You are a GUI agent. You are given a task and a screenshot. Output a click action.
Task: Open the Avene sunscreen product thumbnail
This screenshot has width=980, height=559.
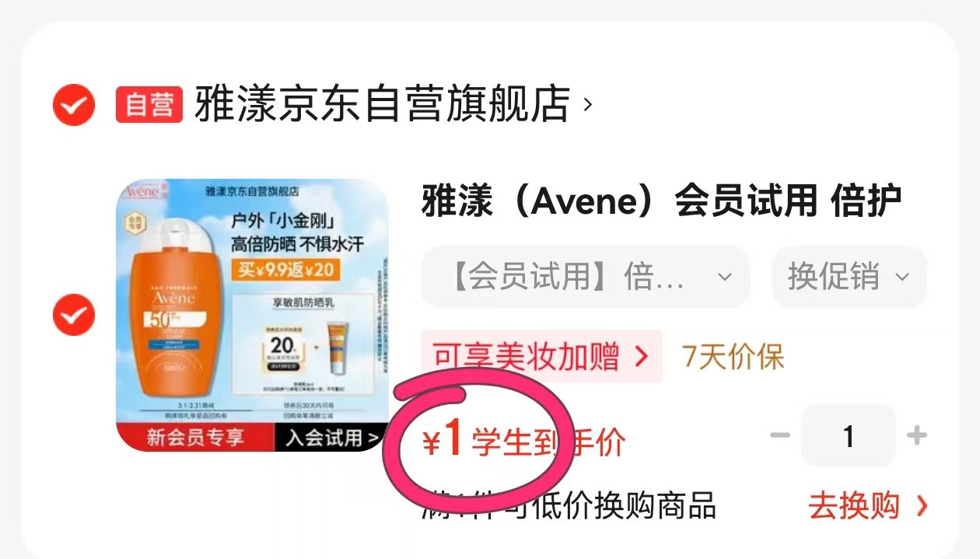(252, 315)
